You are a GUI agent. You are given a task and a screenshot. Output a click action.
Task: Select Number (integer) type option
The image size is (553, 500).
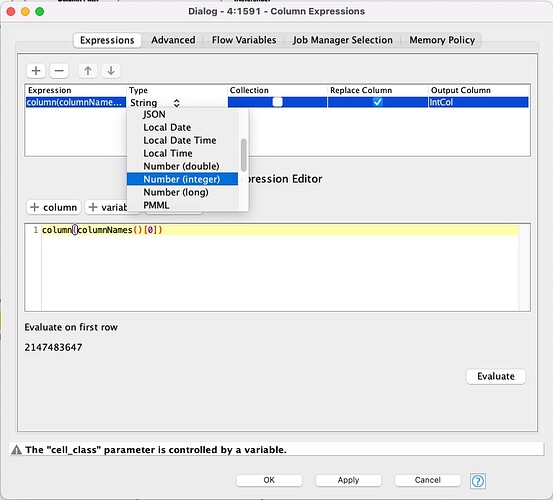point(182,179)
